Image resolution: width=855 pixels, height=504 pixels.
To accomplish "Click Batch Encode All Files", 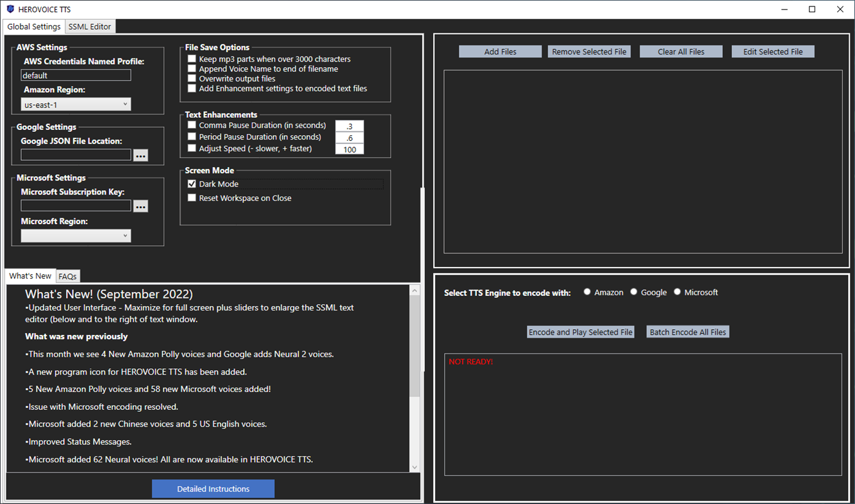I will [687, 332].
